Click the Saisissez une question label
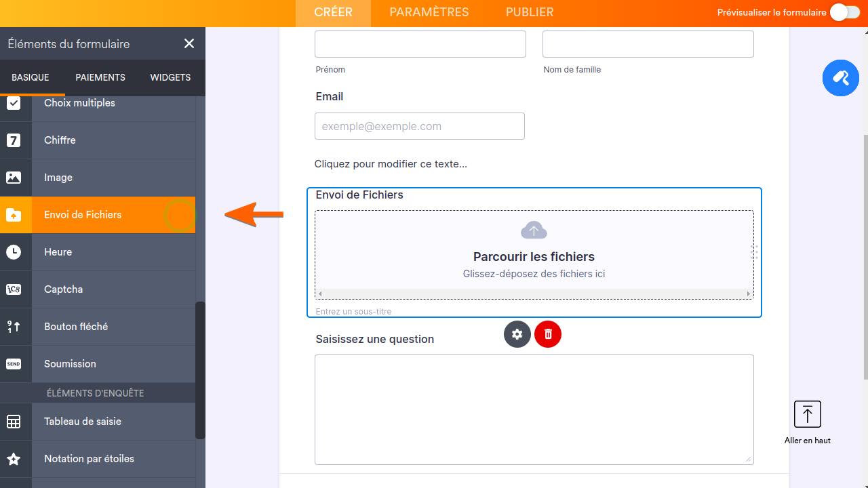 pyautogui.click(x=375, y=339)
